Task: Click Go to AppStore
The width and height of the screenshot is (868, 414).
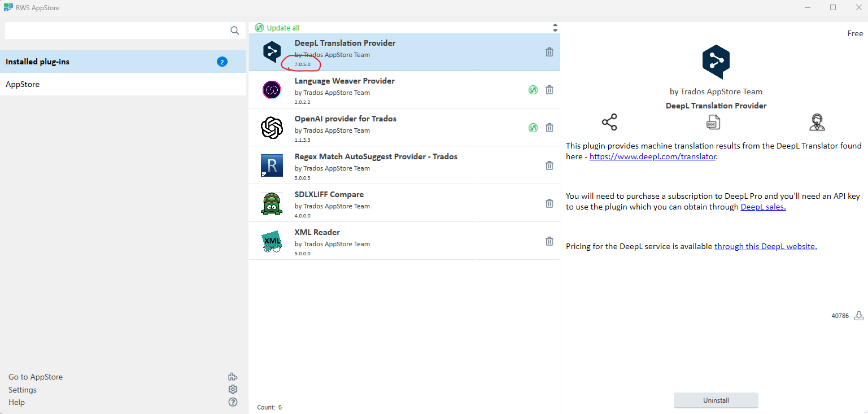Action: 36,377
